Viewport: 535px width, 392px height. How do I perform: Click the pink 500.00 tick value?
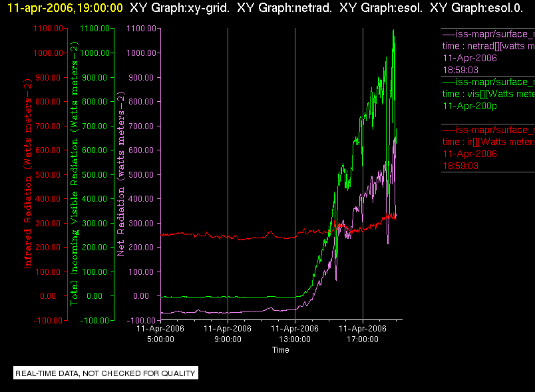141,175
